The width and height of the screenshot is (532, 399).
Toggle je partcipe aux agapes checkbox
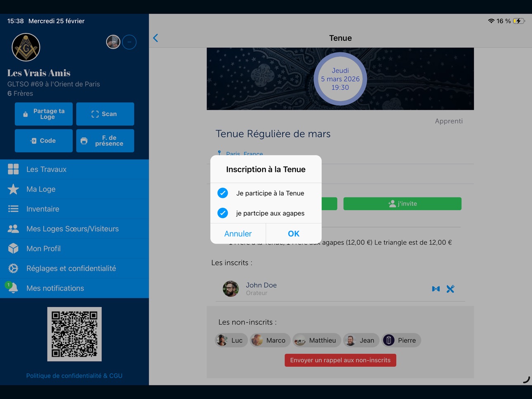(x=223, y=213)
